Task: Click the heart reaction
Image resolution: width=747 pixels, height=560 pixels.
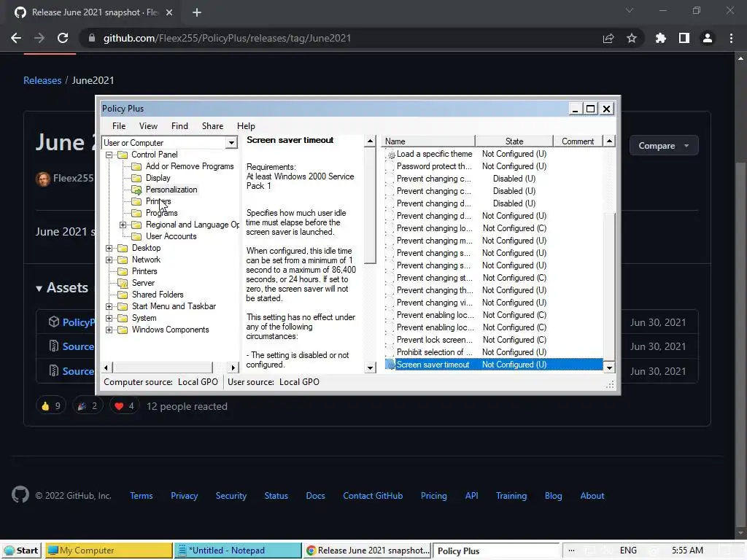Action: 124,406
